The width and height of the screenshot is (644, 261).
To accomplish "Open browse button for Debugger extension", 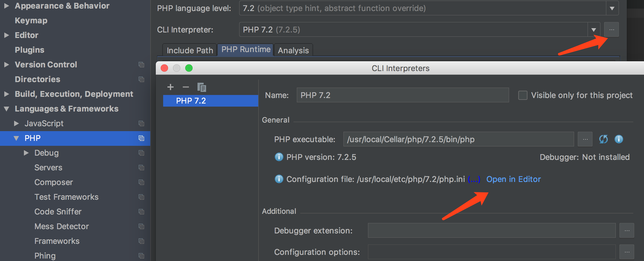I will pos(627,230).
